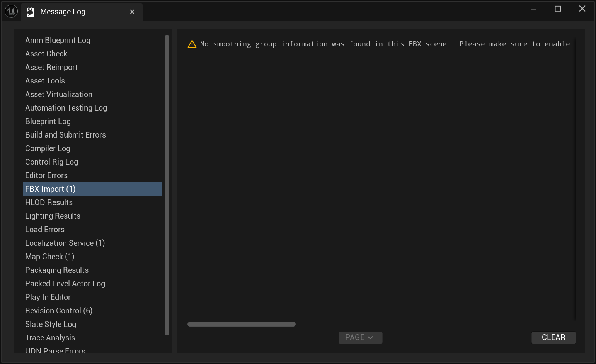
Task: Open the Revision Control log entries
Action: 58,310
